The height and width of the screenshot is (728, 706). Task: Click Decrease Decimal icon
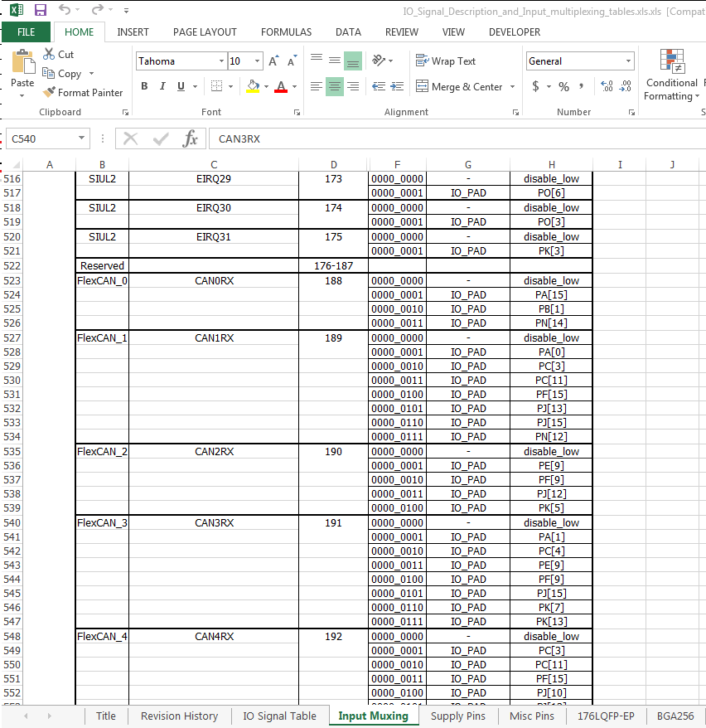(626, 86)
